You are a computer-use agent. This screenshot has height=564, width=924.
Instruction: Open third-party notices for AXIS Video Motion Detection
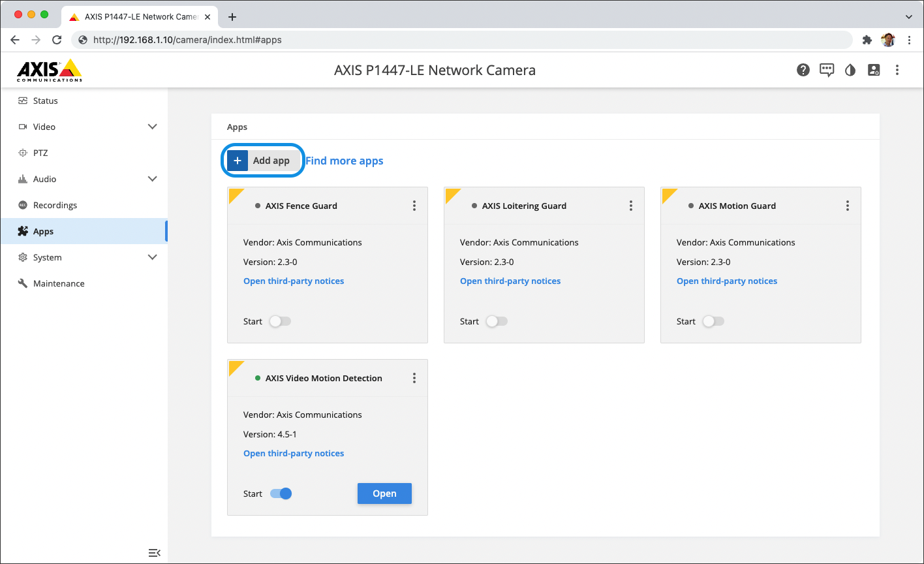click(x=294, y=453)
